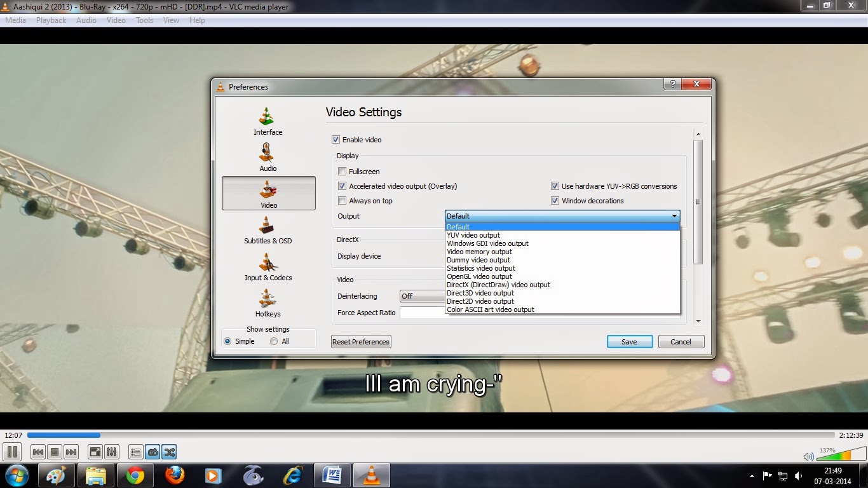Select the Video preferences category

[x=268, y=193]
